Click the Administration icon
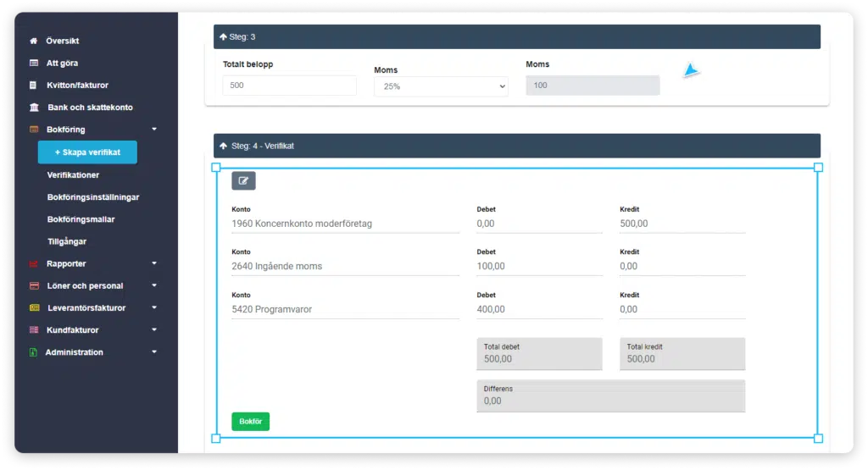868x470 pixels. click(x=33, y=352)
